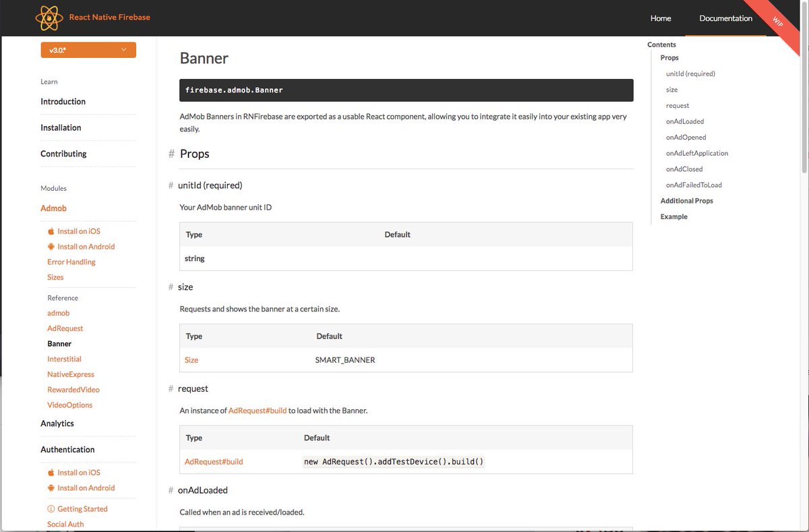This screenshot has height=532, width=809.
Task: Open Admob Error Handling link
Action: [x=71, y=262]
